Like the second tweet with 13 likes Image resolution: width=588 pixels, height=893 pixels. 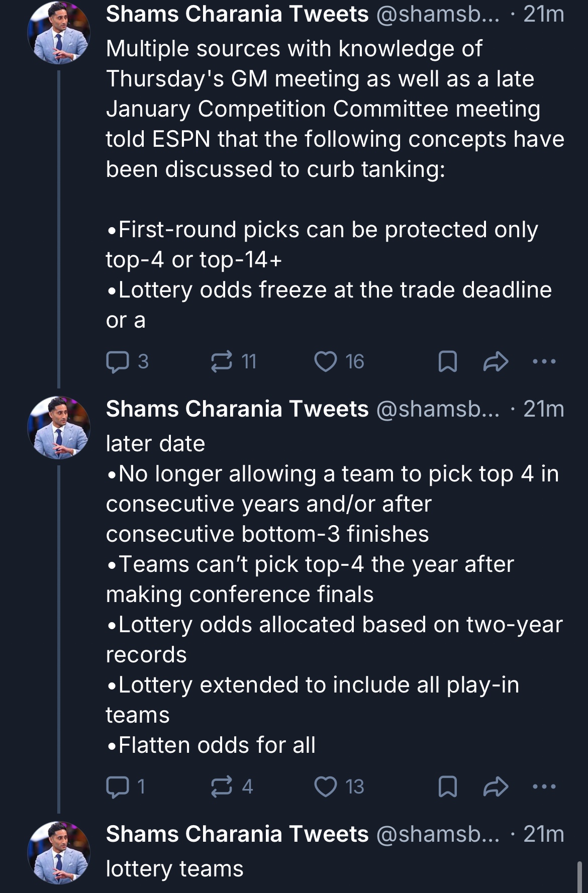coord(326,786)
